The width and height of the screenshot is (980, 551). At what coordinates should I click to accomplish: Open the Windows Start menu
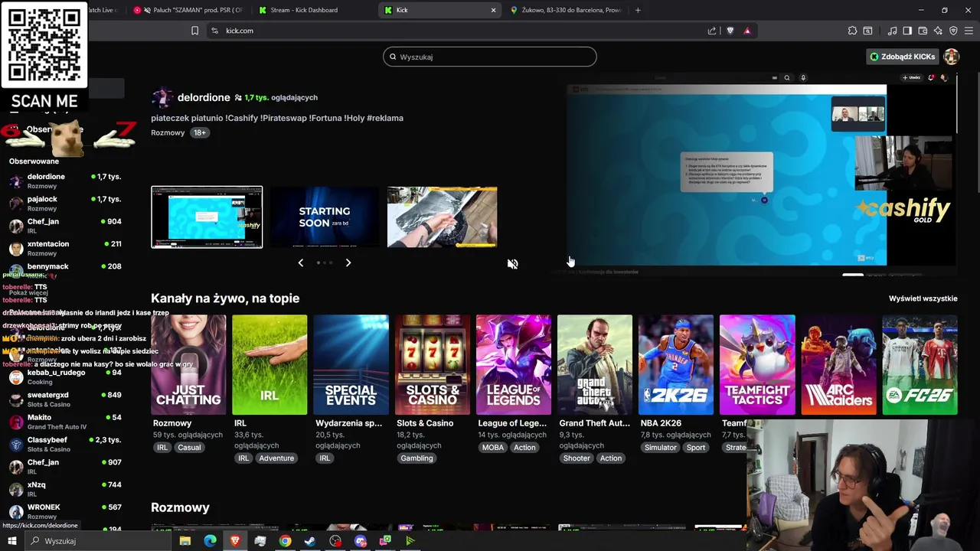click(11, 541)
